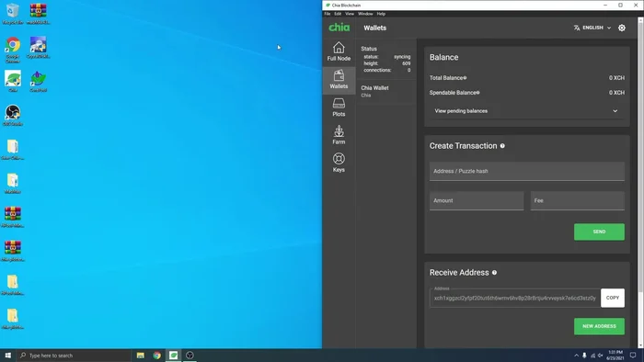Open the Chia desktop shortcut
This screenshot has width=644, height=362.
point(13,82)
